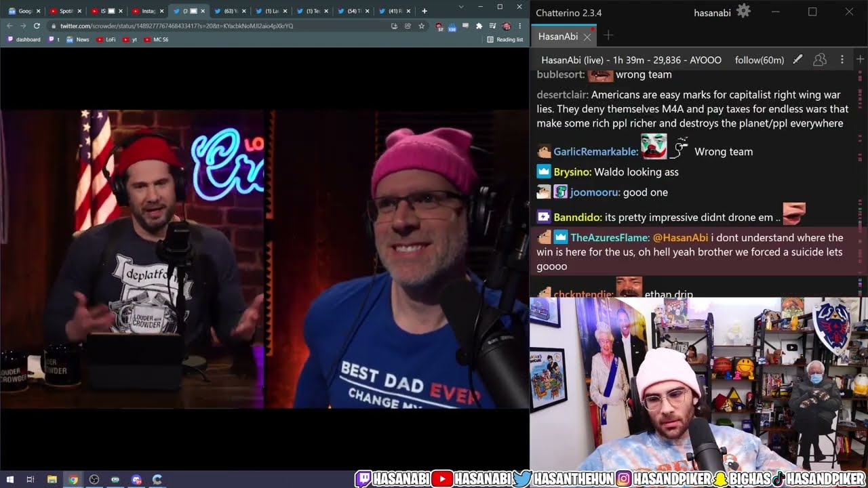Open MC S6 bookmark
Screen dimensions: 868x488
(x=157, y=39)
